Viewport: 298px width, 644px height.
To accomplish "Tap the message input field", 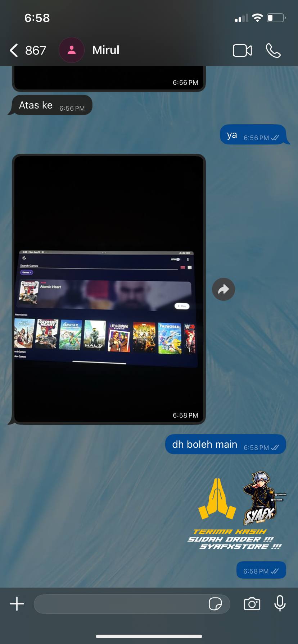I will [132, 604].
